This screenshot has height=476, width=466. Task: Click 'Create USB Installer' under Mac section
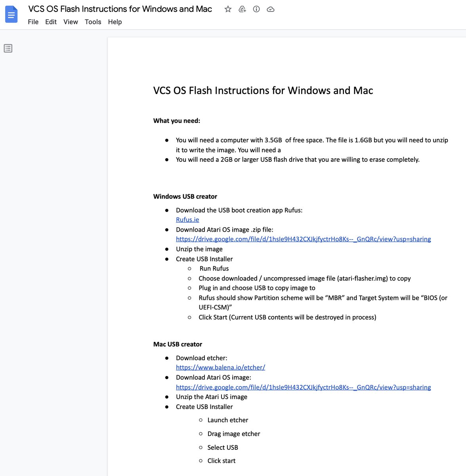204,407
